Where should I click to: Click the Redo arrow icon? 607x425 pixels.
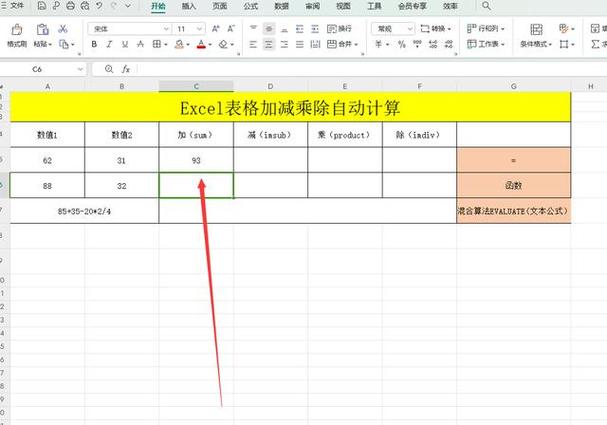tap(114, 6)
